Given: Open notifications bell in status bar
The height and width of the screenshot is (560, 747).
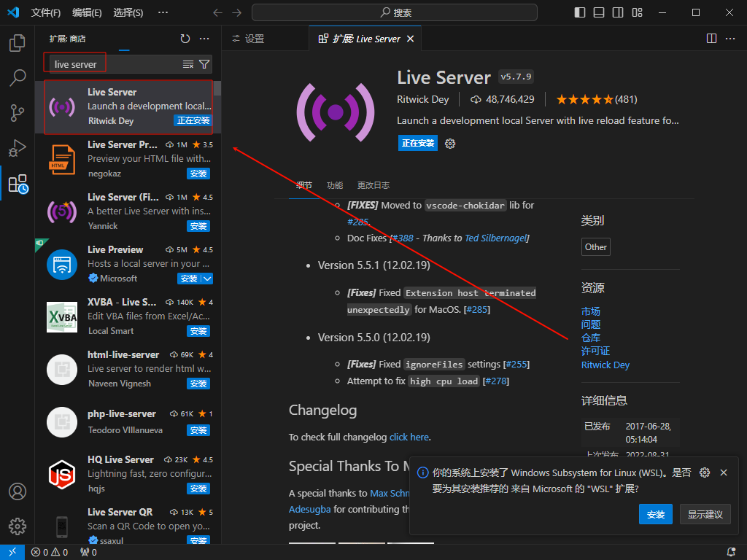Looking at the screenshot, I should 731,552.
